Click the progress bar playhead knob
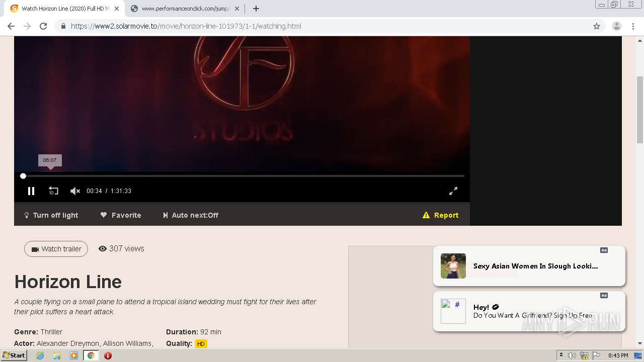644x362 pixels. pyautogui.click(x=23, y=176)
